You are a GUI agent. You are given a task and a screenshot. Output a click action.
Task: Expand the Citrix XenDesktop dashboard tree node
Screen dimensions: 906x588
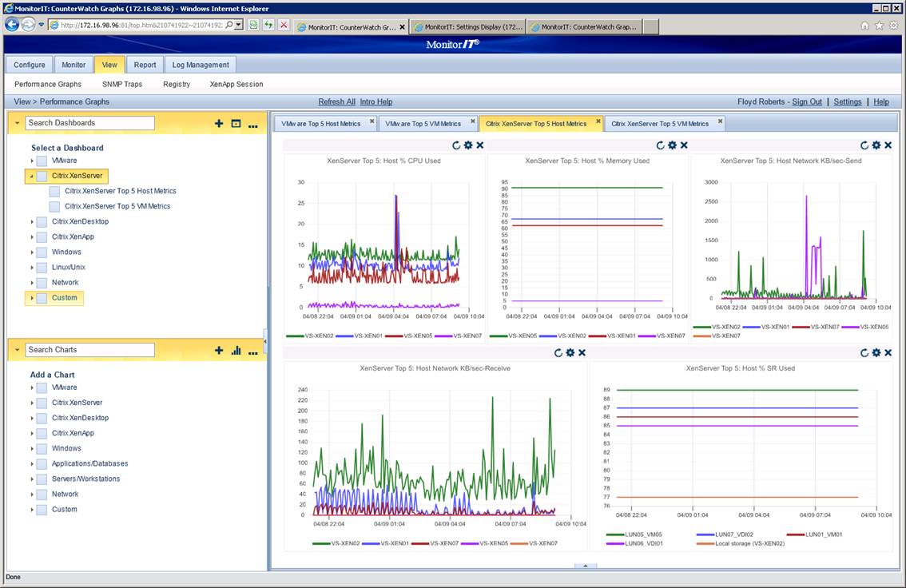[x=32, y=222]
